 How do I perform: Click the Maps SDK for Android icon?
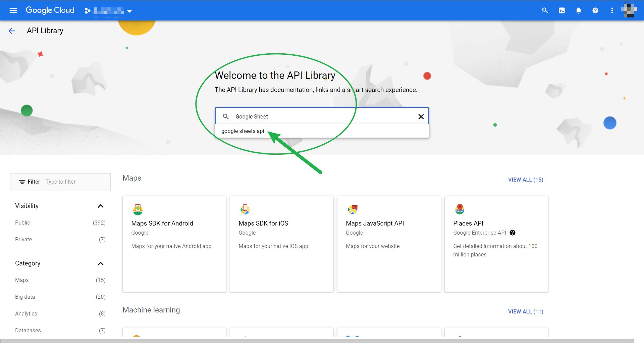point(138,209)
